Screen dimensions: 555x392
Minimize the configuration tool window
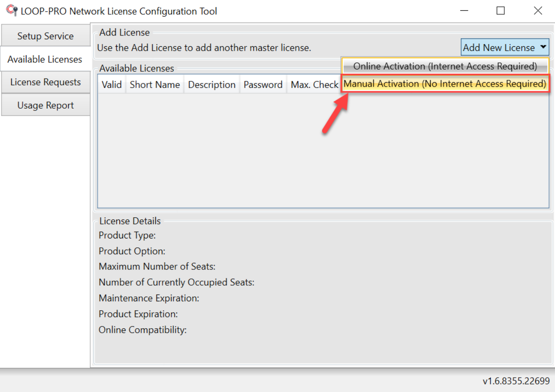point(464,10)
